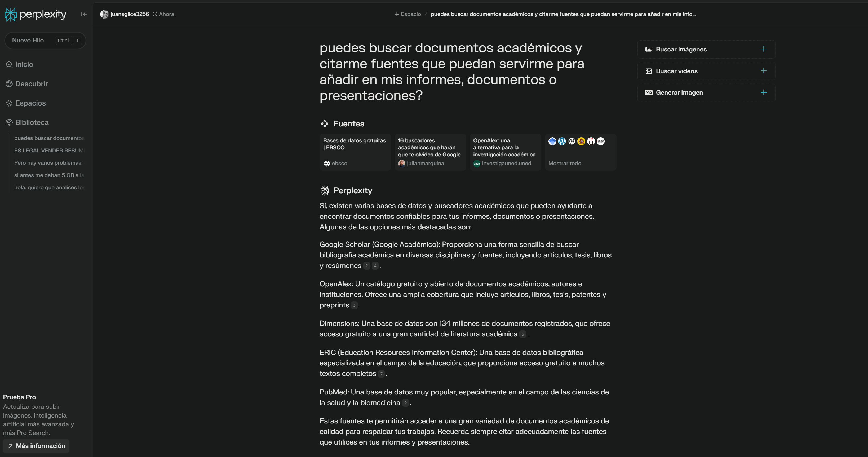Click Más información button
Viewport: 868px width, 457px height.
(36, 446)
